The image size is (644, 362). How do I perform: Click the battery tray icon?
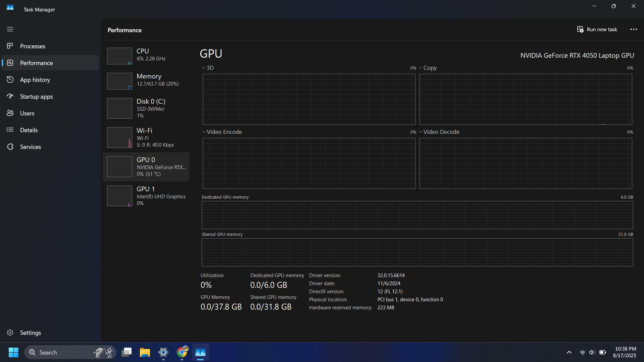click(603, 352)
